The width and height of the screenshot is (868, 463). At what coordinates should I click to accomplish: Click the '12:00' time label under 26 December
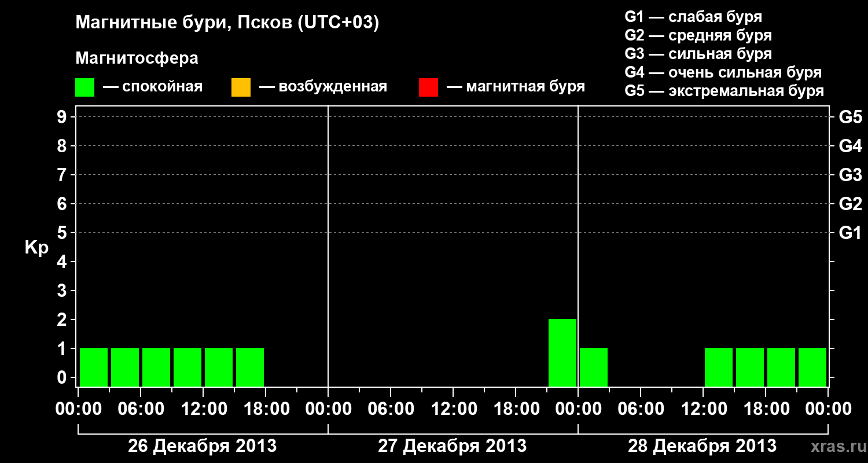(203, 409)
